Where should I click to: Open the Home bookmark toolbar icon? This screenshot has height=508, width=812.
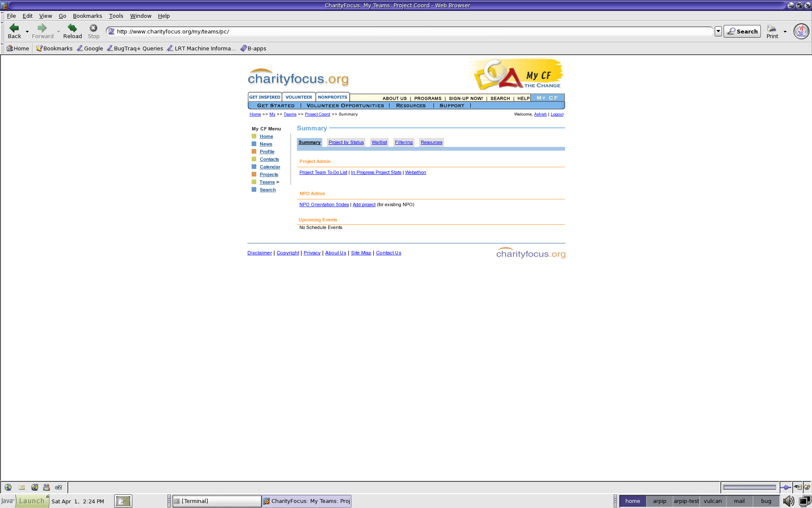coord(18,48)
